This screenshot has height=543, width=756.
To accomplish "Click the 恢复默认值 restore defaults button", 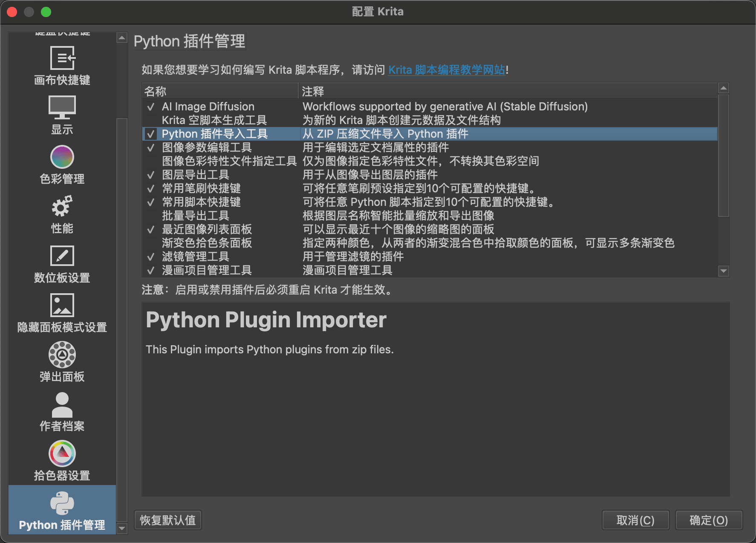I will [x=168, y=520].
